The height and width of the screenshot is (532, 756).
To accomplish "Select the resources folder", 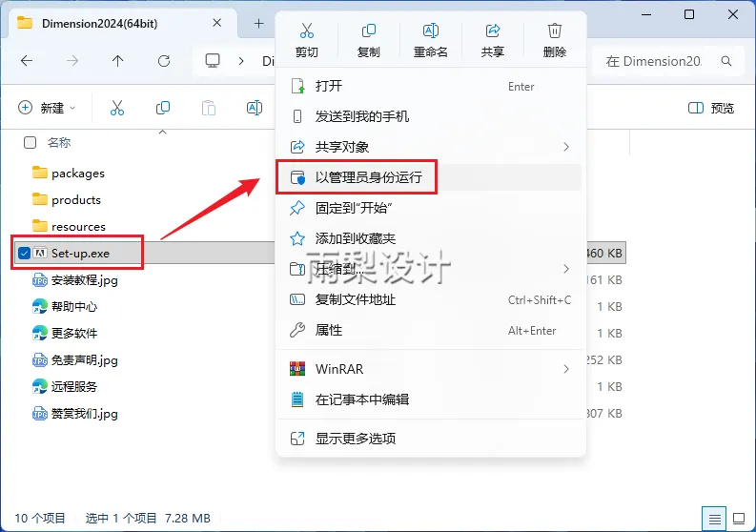I will click(x=69, y=226).
